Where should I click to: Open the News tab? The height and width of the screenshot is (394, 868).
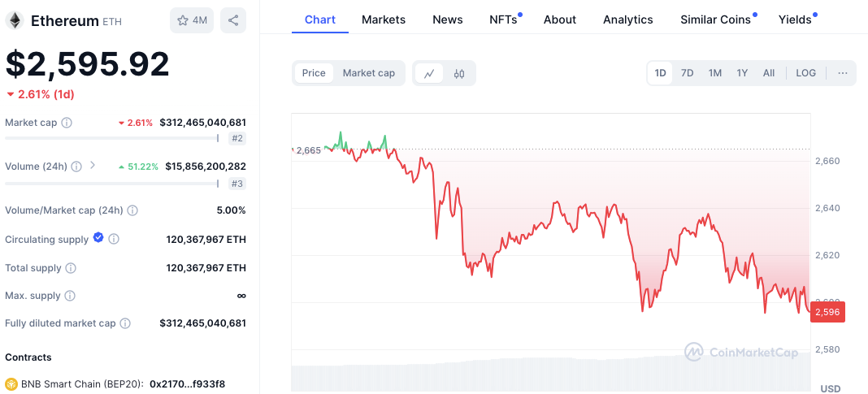click(447, 20)
